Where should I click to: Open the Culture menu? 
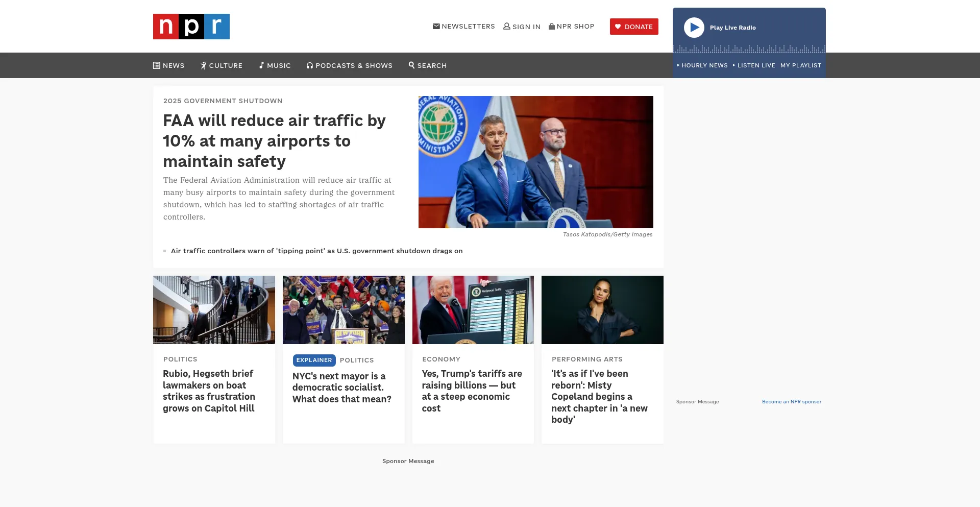222,65
